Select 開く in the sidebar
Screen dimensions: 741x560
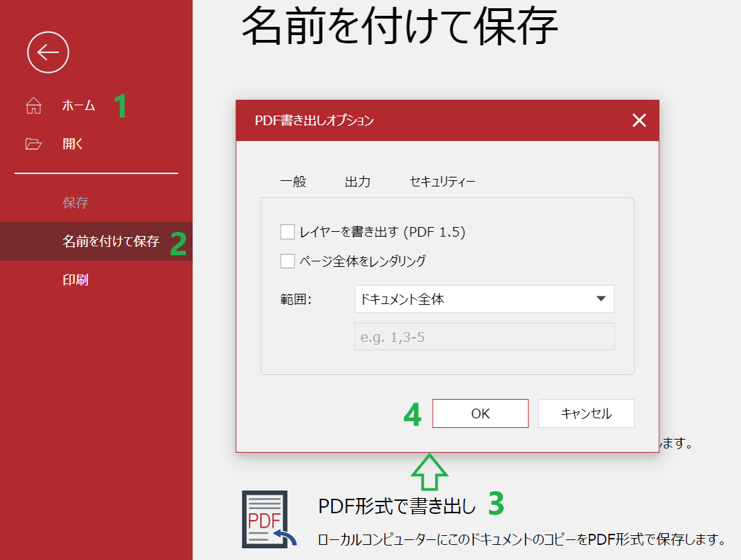[x=73, y=144]
